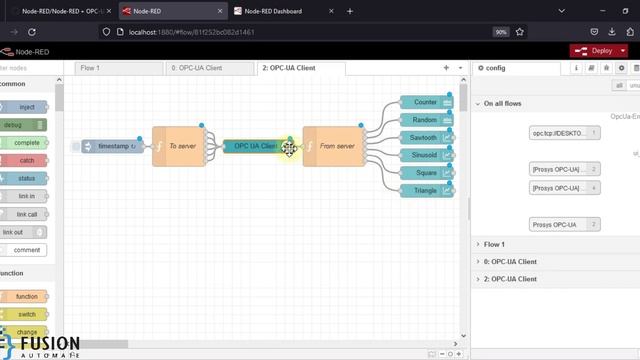Viewport: 640px width, 360px height.
Task: Open the Deploy options dropdown arrow
Action: [623, 51]
